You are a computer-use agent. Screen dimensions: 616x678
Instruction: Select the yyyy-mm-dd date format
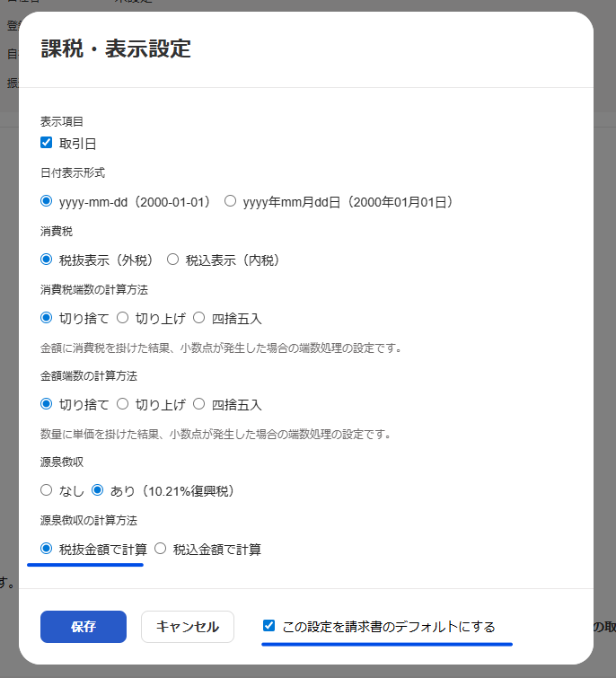click(47, 201)
